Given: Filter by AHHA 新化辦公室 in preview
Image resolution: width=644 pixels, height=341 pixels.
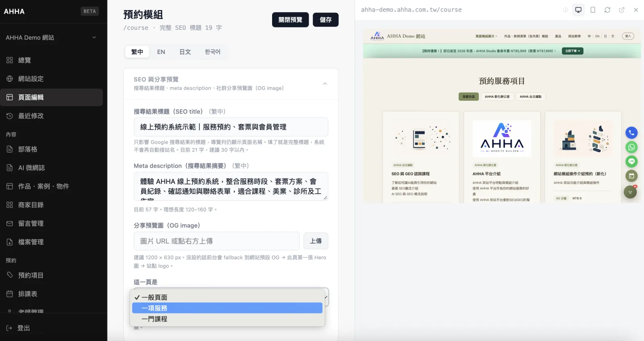Looking at the screenshot, I should (497, 97).
